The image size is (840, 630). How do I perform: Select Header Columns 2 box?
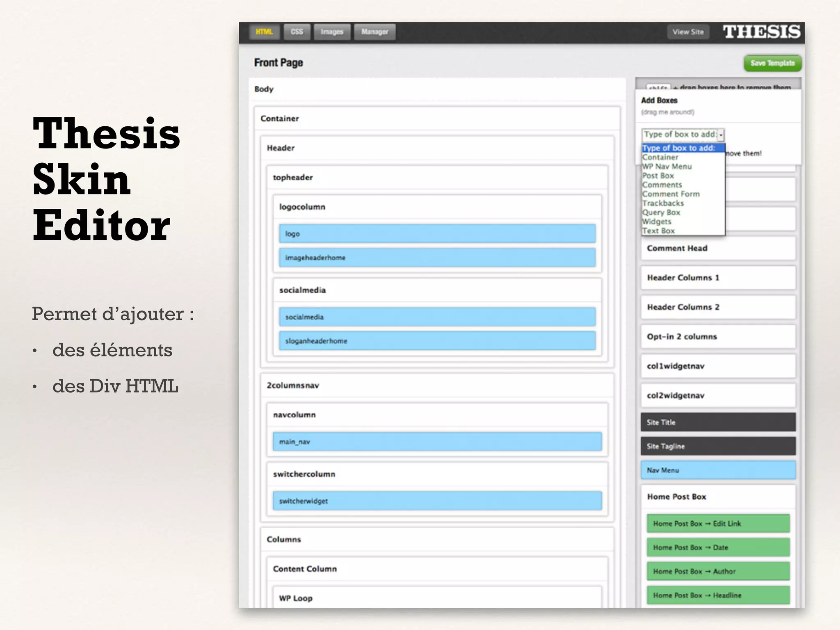click(x=718, y=307)
